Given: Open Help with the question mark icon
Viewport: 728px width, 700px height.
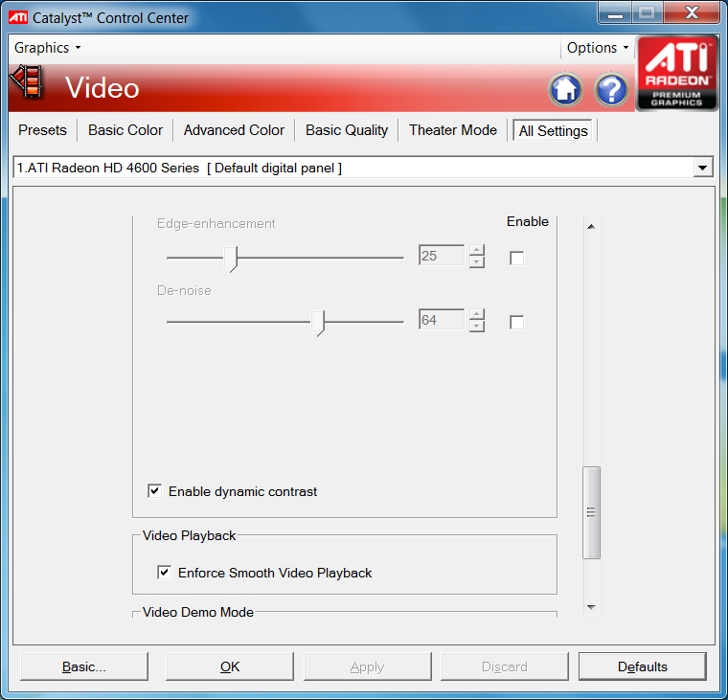Looking at the screenshot, I should (611, 89).
